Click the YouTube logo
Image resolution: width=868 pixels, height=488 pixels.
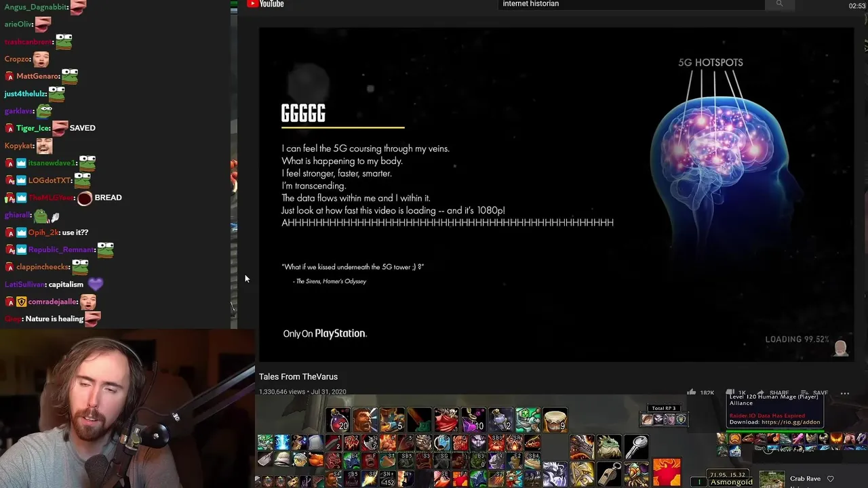[266, 4]
